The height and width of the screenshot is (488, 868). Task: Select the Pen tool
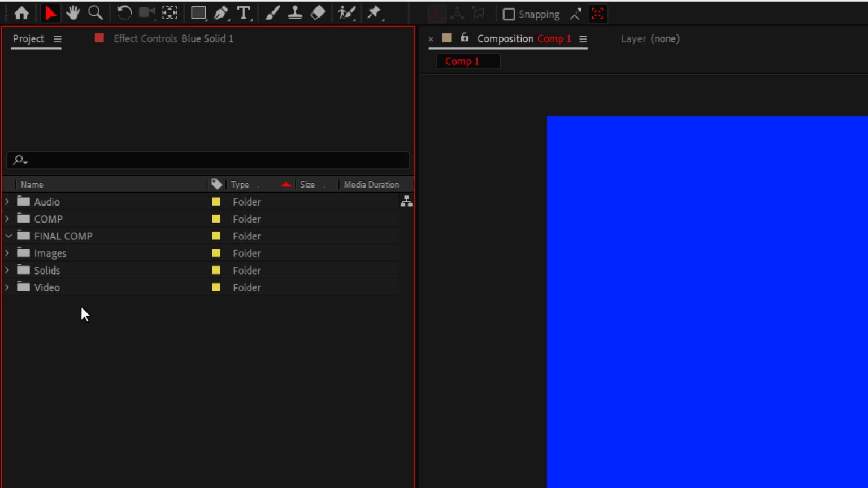tap(220, 13)
